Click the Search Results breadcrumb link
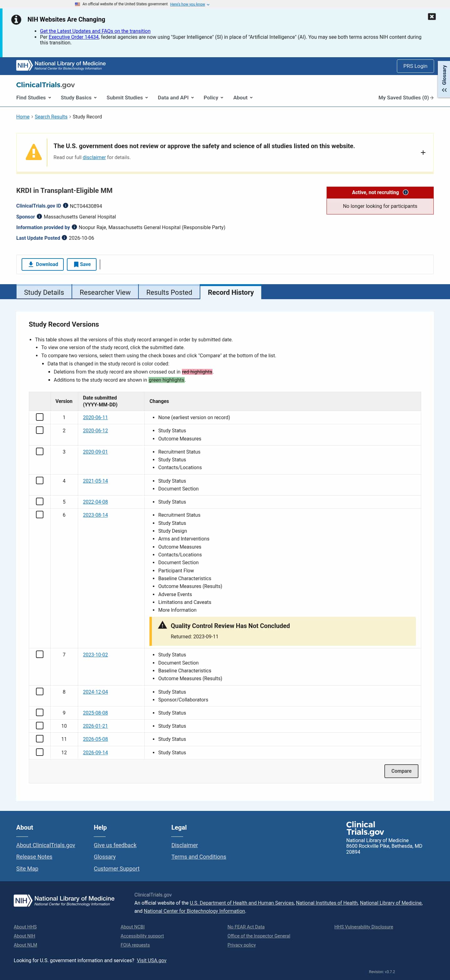 [x=51, y=116]
